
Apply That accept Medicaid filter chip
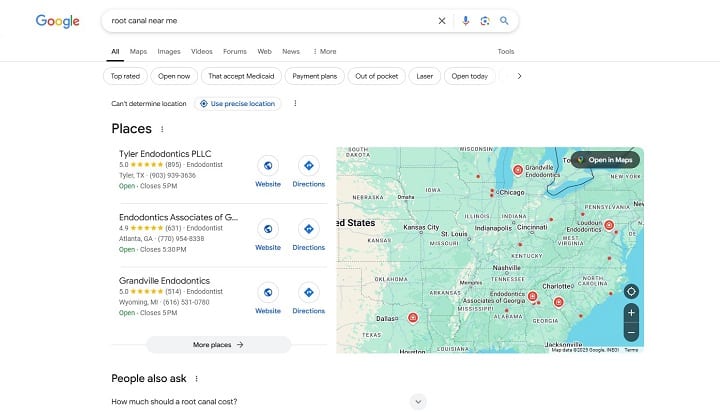[x=241, y=76]
